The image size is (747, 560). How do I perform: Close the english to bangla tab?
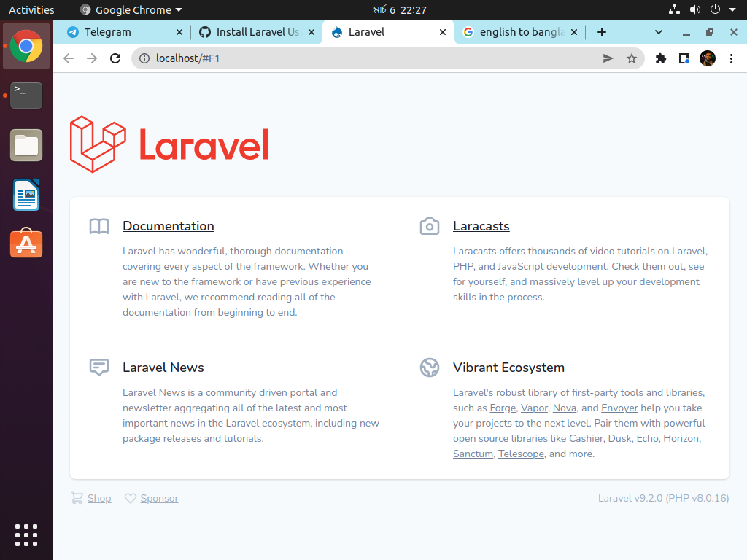(574, 32)
